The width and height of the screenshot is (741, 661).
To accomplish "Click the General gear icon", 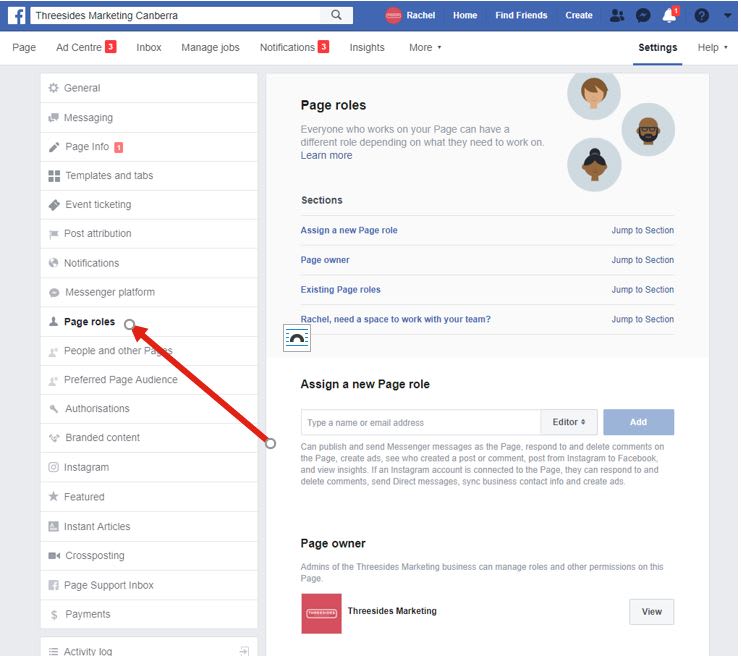I will [53, 88].
